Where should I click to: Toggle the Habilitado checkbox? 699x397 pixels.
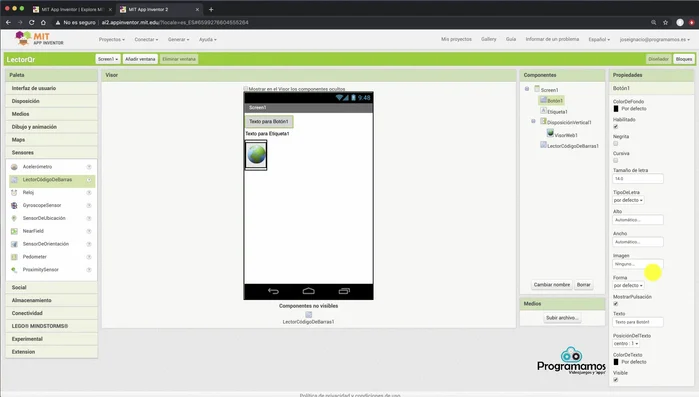(x=616, y=127)
